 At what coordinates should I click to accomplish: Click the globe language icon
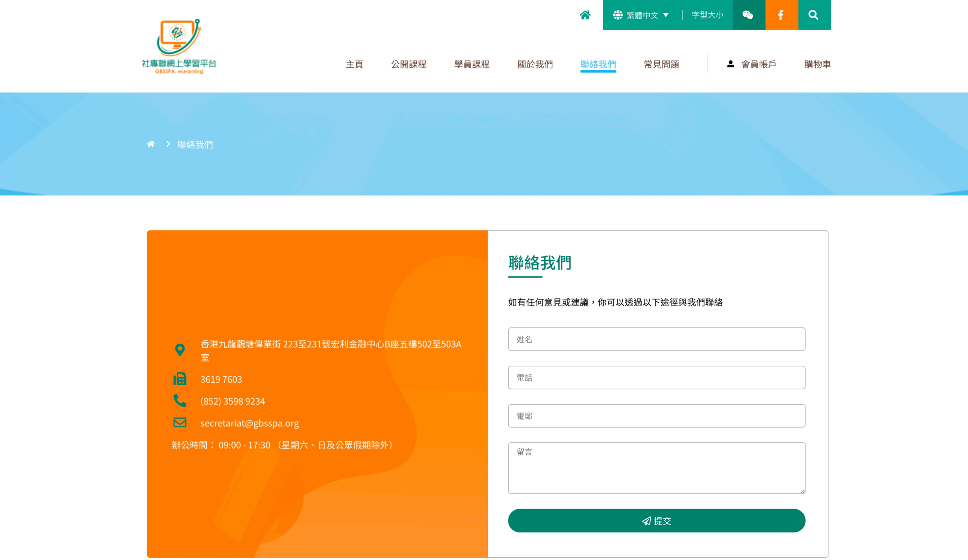click(x=617, y=15)
